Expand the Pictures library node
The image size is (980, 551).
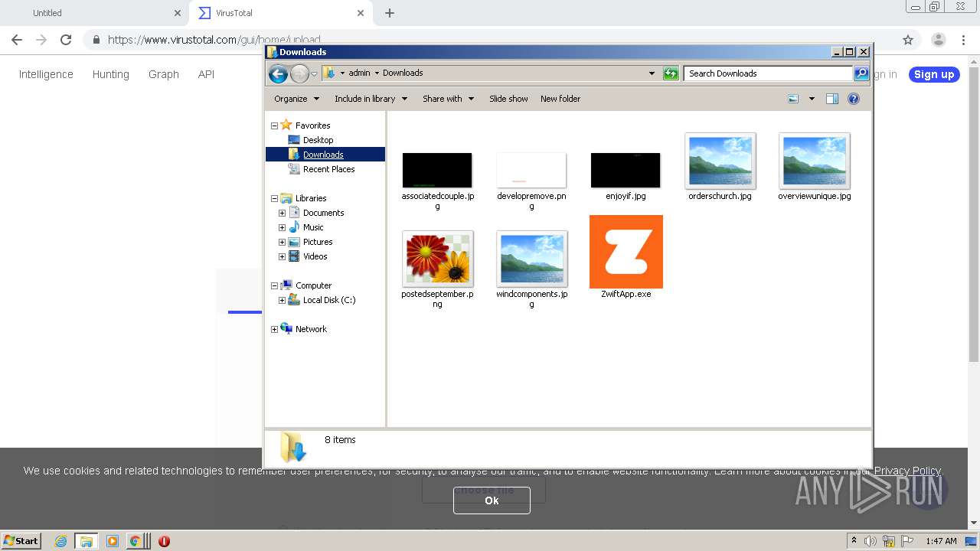[282, 242]
